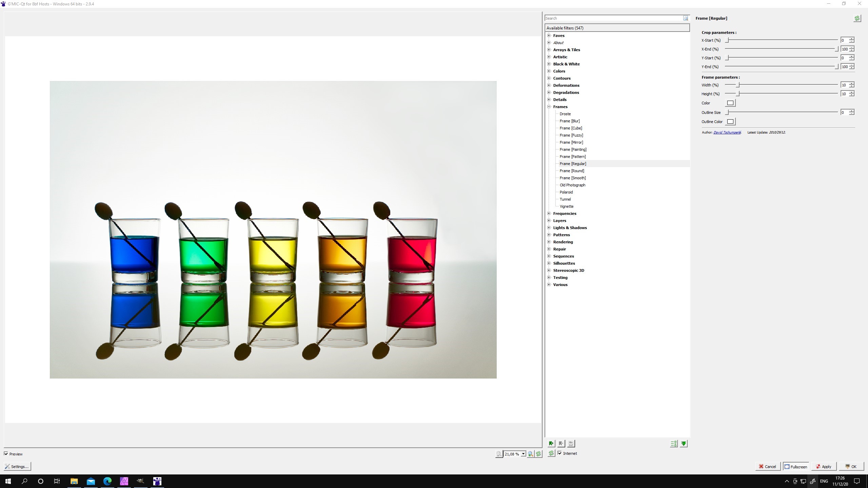Open File Explorer from the taskbar

pyautogui.click(x=74, y=481)
